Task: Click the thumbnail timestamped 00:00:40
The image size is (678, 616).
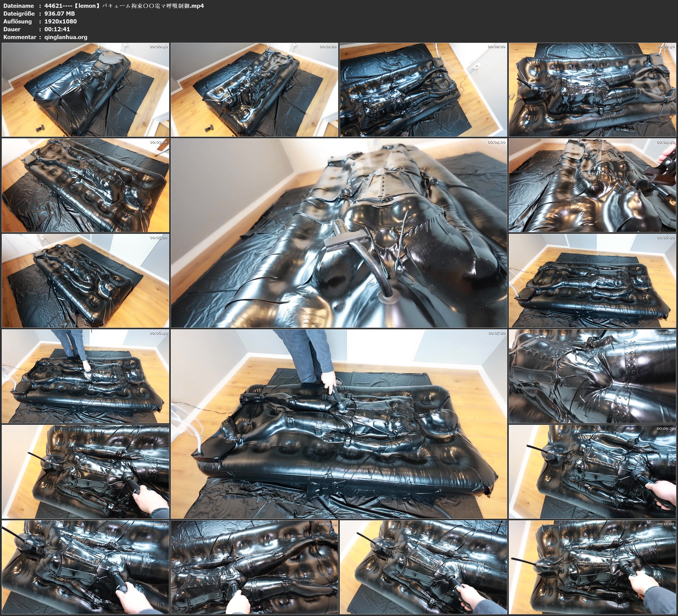Action: [x=85, y=90]
